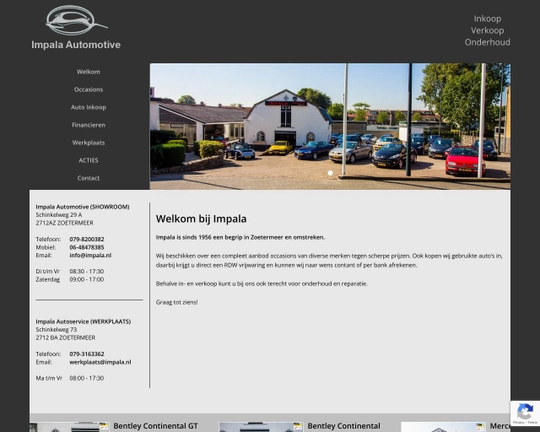
Task: Click the slideshow dot indicator on the photo
Action: [330, 173]
